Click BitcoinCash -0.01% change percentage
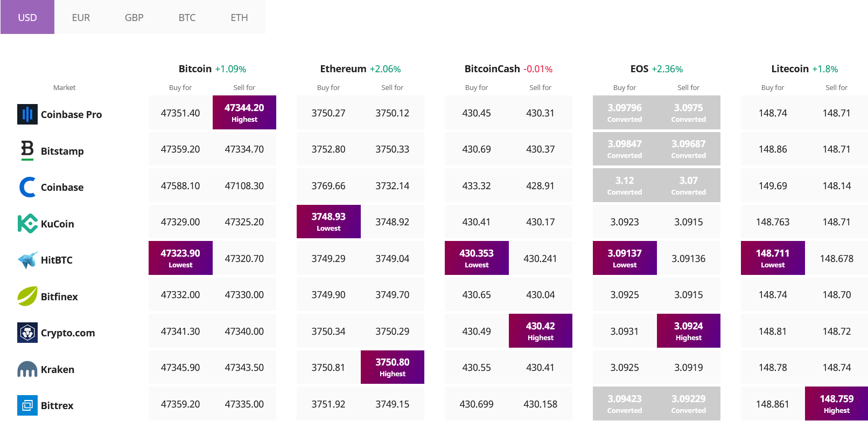The image size is (868, 421). click(538, 69)
